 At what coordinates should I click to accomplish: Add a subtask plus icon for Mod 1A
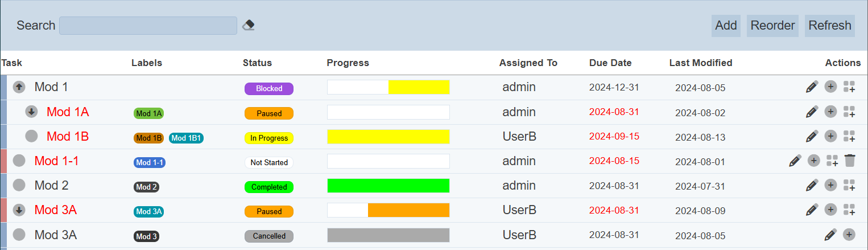[x=830, y=112]
